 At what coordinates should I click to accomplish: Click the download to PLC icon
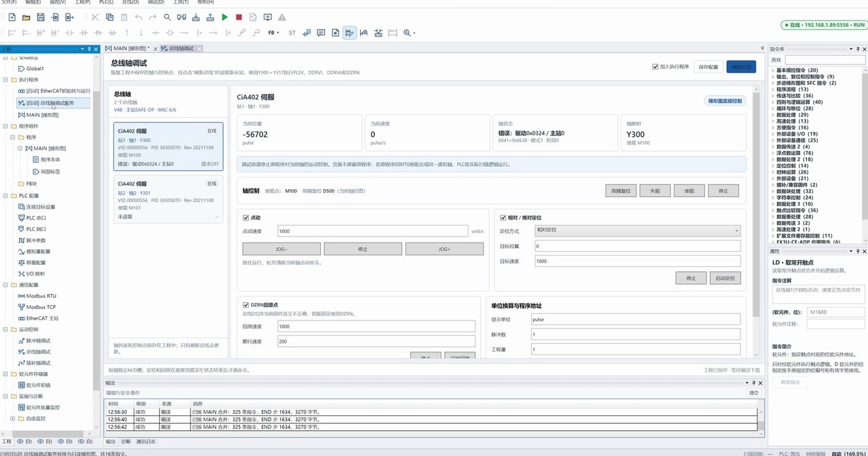[196, 17]
